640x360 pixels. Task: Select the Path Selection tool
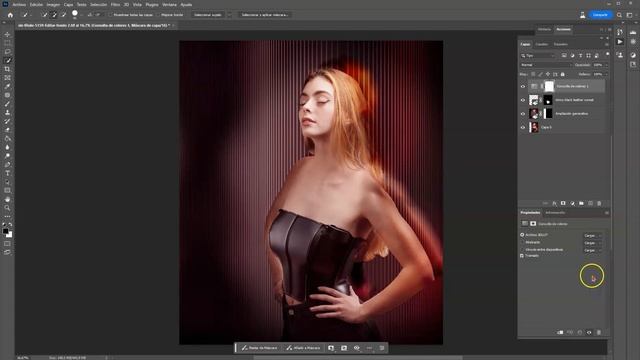tap(7, 182)
